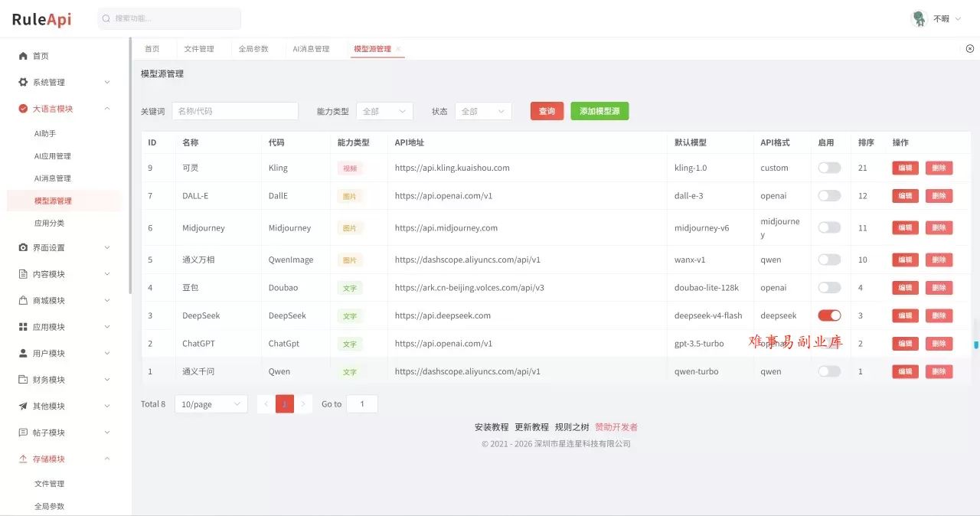Open the 更新教程 footer link
The width and height of the screenshot is (980, 516).
point(531,427)
